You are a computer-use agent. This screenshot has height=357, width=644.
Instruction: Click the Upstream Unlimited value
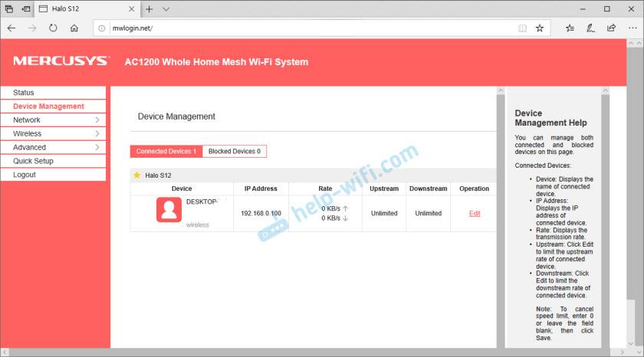click(x=384, y=214)
